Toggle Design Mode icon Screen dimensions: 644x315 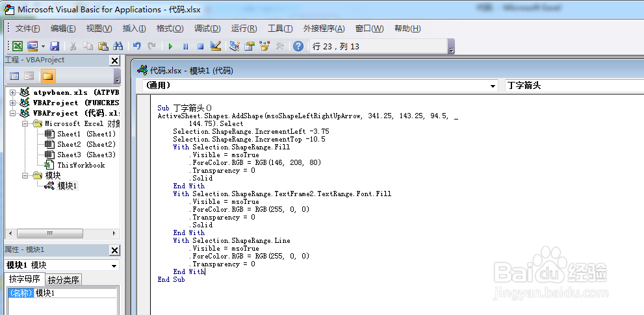[x=216, y=46]
